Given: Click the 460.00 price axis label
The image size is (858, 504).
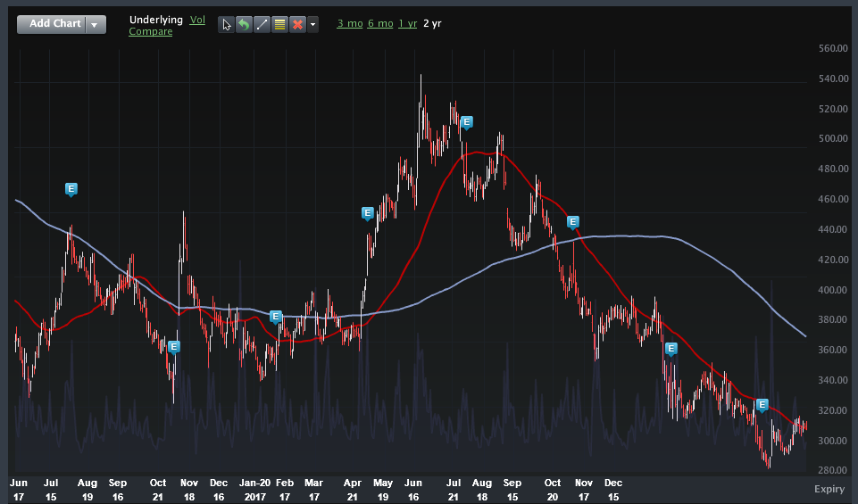Looking at the screenshot, I should [833, 200].
